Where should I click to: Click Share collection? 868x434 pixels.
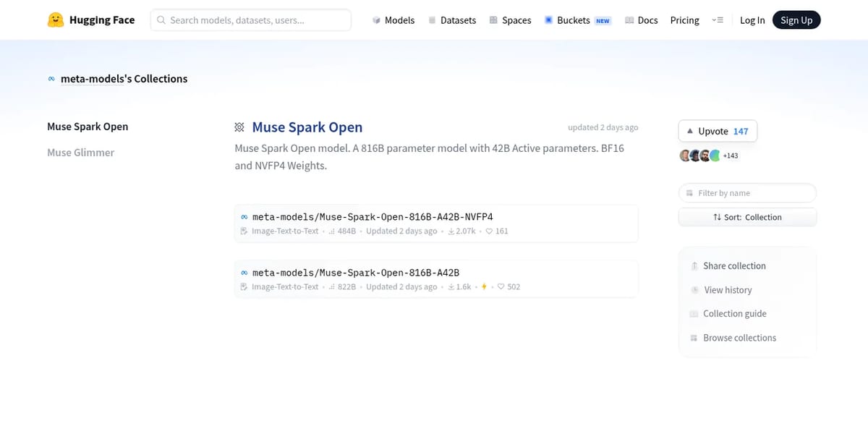pos(734,266)
